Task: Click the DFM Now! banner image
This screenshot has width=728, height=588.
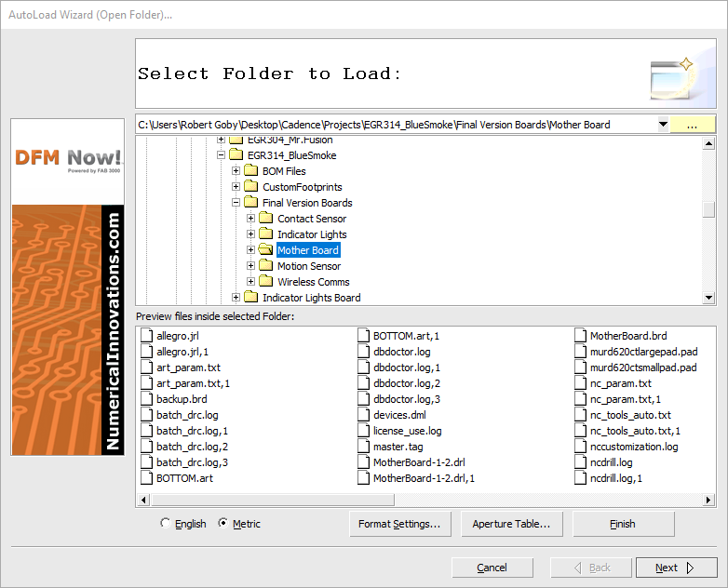Action: [68, 287]
